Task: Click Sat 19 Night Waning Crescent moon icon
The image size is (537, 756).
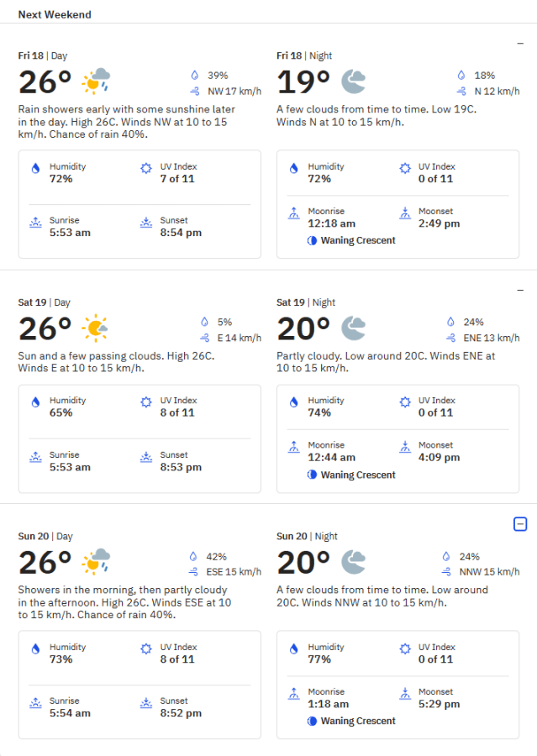Action: [312, 475]
